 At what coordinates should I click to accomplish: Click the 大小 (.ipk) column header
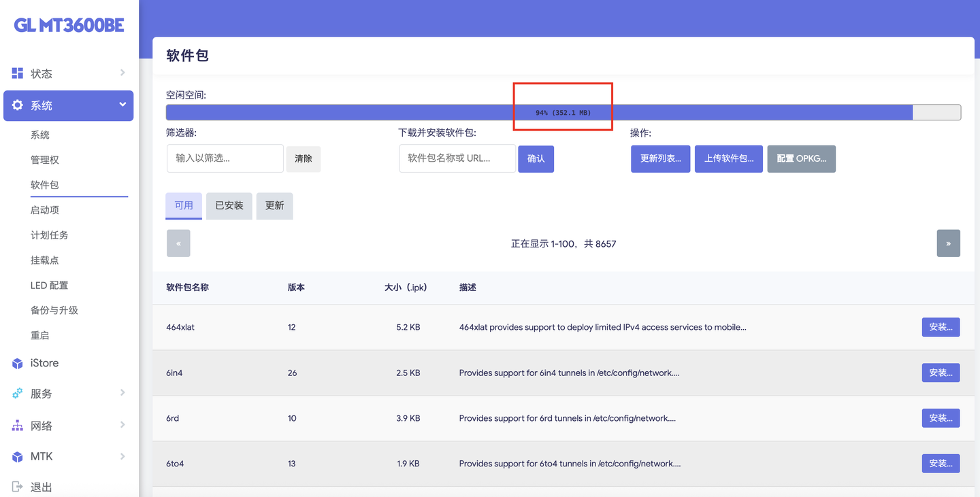click(x=406, y=288)
